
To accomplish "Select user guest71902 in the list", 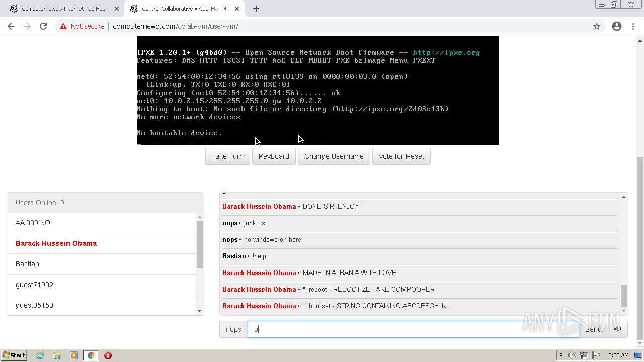I will [102, 285].
